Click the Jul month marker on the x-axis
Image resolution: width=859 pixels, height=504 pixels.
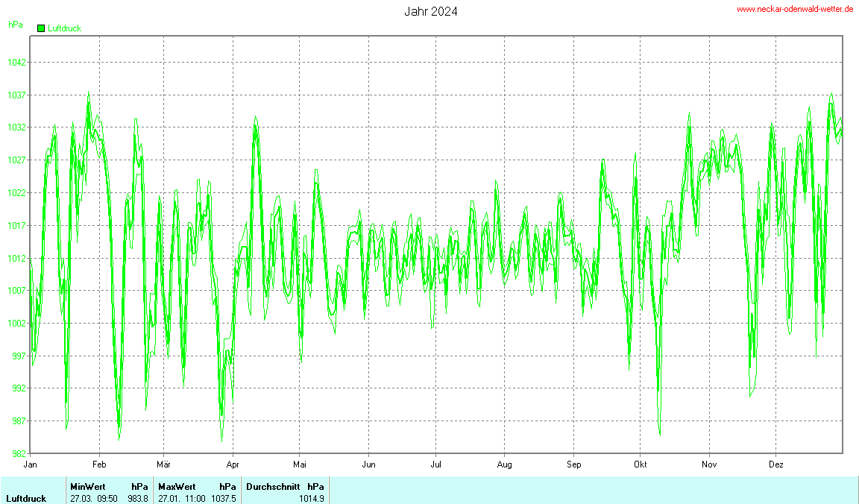point(436,464)
